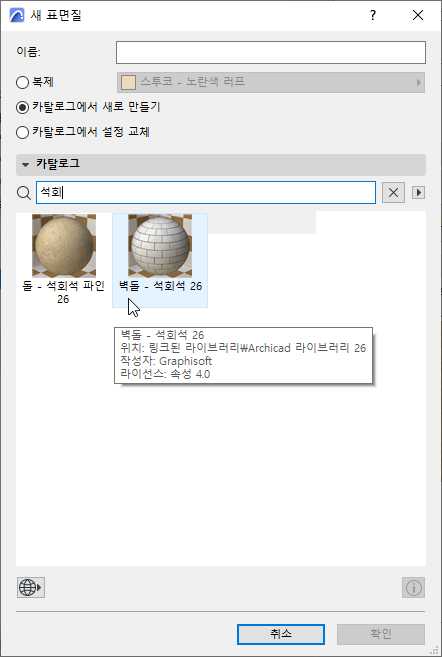The width and height of the screenshot is (442, 657).
Task: Select the 돌 - 석회석 파인 26 thumbnail
Action: point(64,246)
